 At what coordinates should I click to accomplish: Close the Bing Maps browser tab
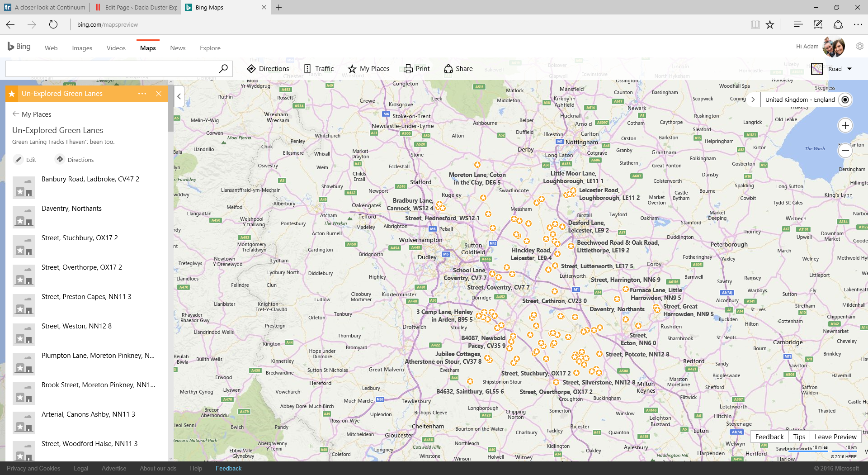tap(264, 7)
